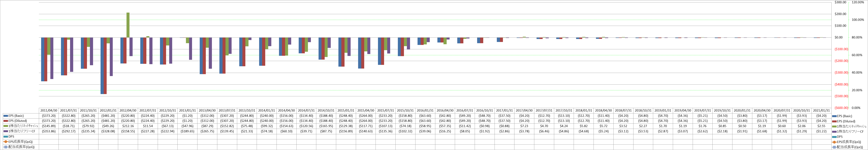Select the ($353.86) free CF cell
This screenshot has height=150, width=868.
(49, 131)
